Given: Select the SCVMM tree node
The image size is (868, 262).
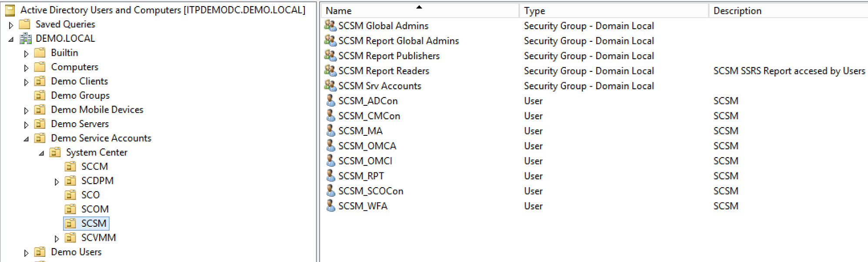Looking at the screenshot, I should (99, 238).
